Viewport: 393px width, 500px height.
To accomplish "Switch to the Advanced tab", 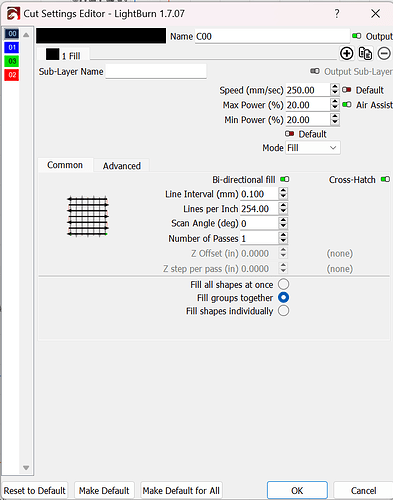I will pos(121,166).
